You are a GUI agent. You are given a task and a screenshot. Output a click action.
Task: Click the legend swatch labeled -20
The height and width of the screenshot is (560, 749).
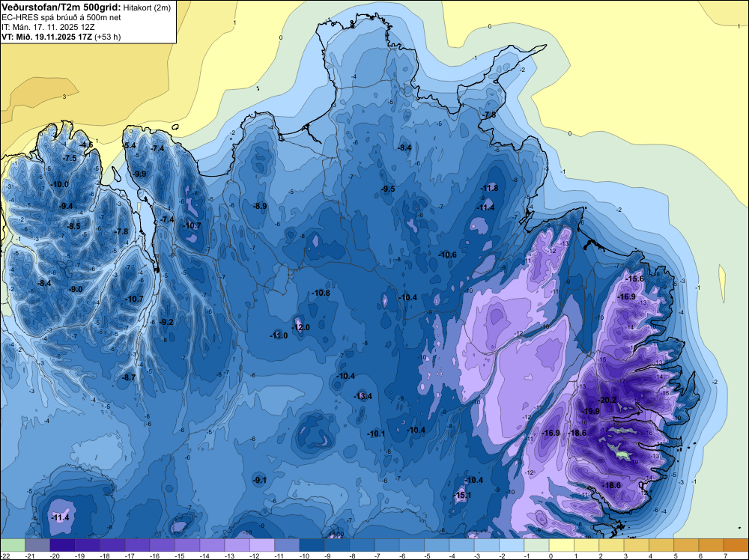pyautogui.click(x=62, y=545)
